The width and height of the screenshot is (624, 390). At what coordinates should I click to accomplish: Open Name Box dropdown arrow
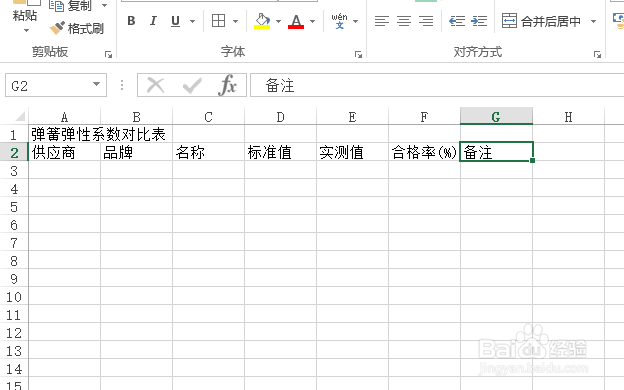[x=96, y=84]
